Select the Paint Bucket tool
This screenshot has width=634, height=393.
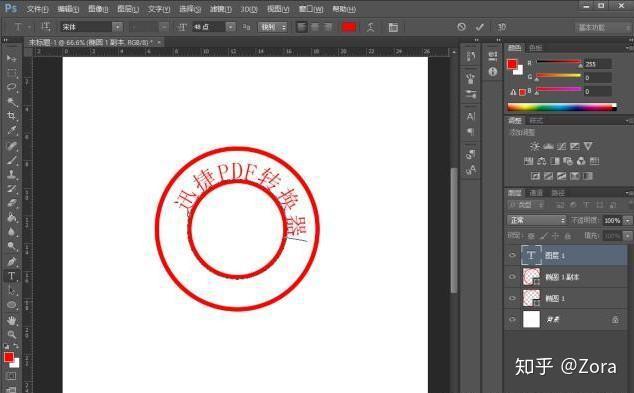(11, 218)
